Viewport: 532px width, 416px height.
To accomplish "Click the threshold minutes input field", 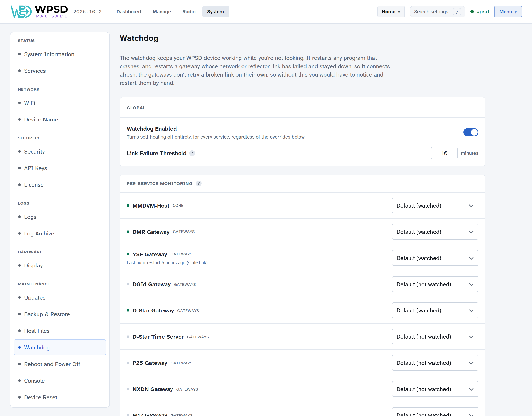I will pos(444,153).
